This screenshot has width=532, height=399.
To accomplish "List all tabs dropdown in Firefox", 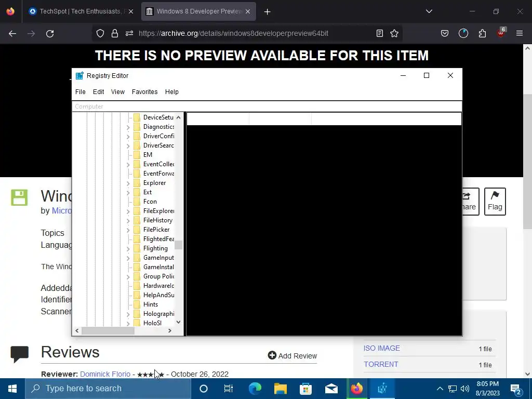I will point(429,11).
